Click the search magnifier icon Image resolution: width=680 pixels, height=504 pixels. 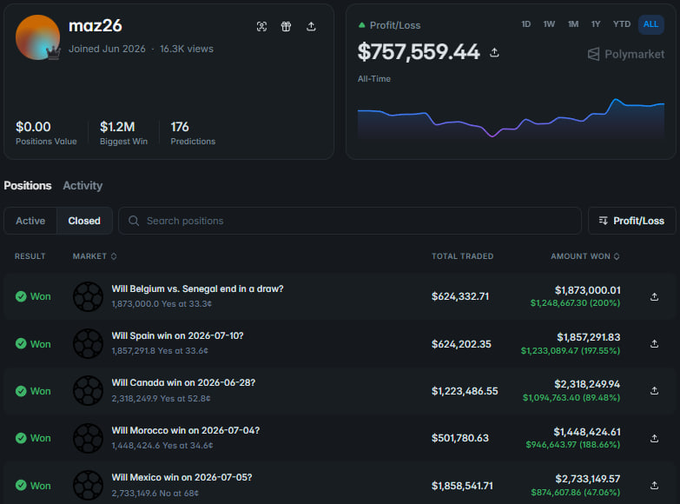[134, 221]
